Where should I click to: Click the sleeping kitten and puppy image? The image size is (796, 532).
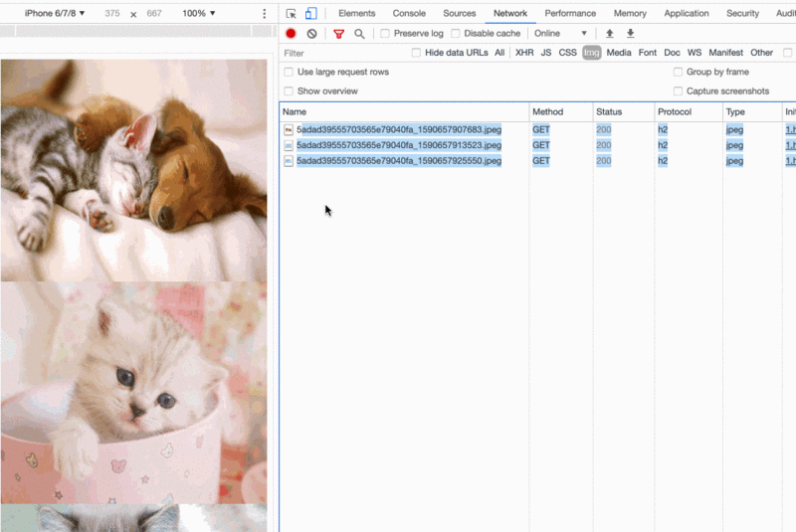(x=134, y=170)
